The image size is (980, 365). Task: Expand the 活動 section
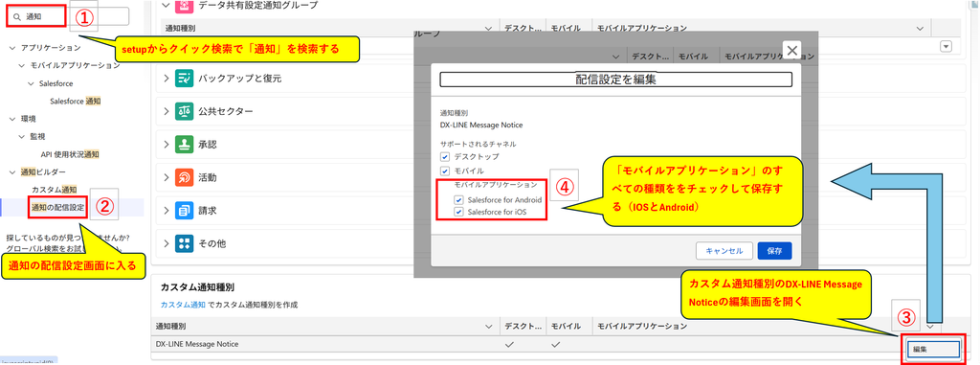click(167, 177)
